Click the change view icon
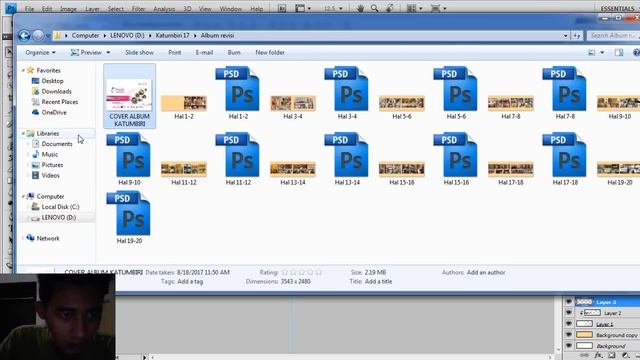640x360 pixels. click(591, 53)
